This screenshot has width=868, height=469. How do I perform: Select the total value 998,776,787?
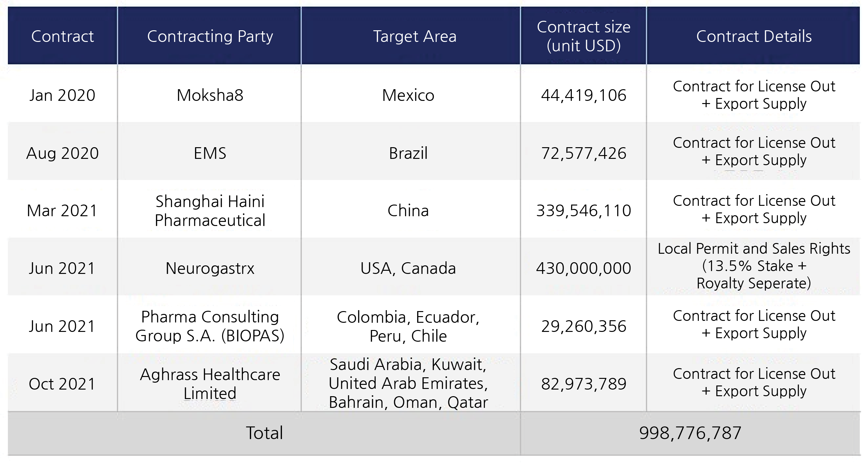tap(690, 433)
